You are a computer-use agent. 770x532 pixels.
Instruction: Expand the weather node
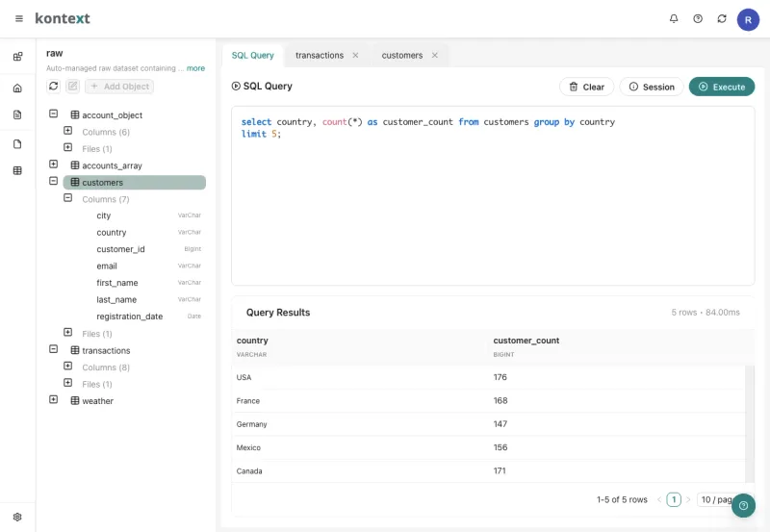[54, 399]
